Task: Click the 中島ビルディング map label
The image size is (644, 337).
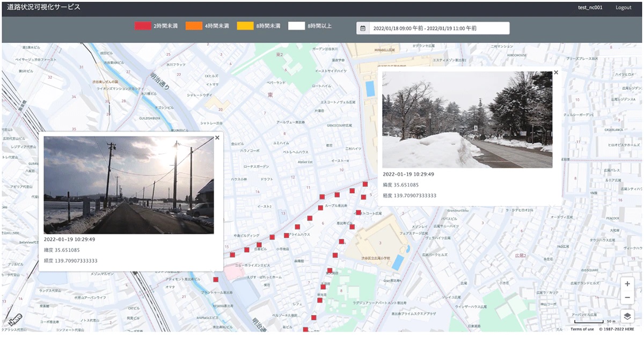Action: tap(247, 236)
